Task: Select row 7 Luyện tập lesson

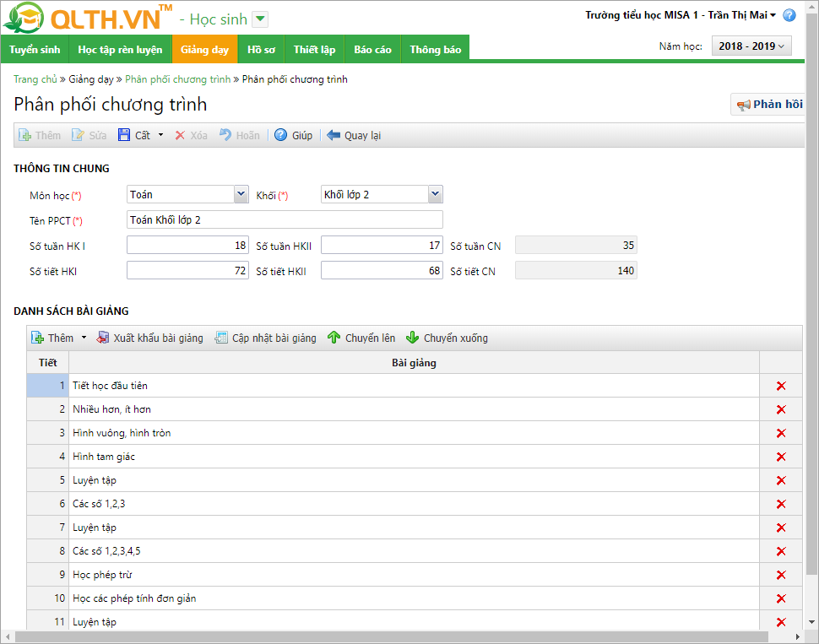Action: 414,528
